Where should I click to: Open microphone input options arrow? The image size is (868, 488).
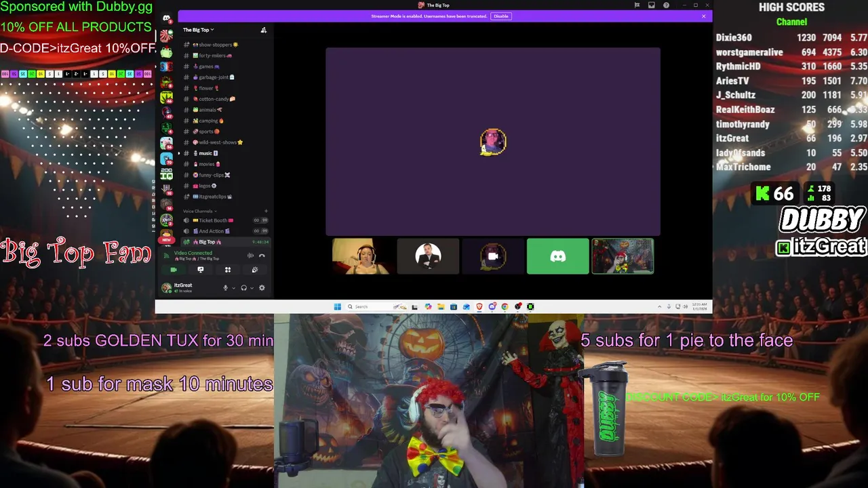point(233,288)
